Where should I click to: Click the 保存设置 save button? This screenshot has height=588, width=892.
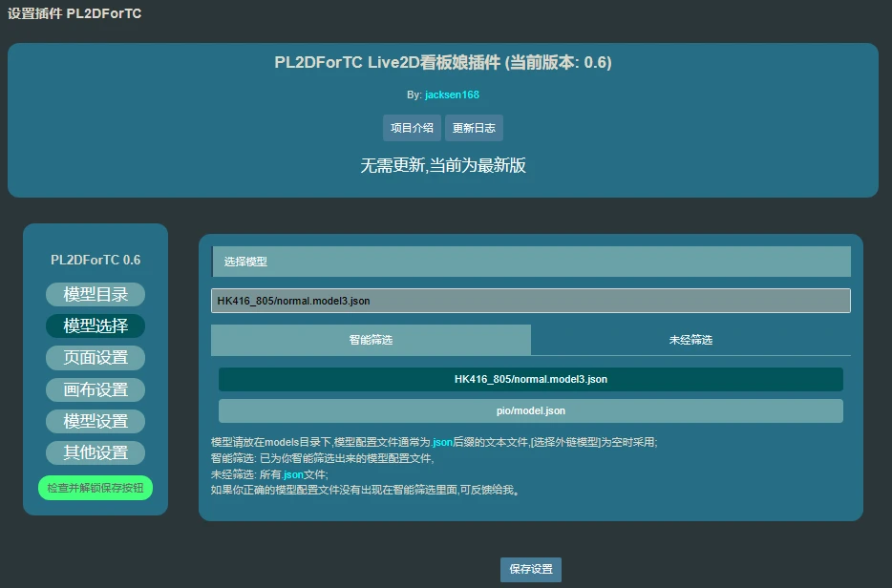531,569
